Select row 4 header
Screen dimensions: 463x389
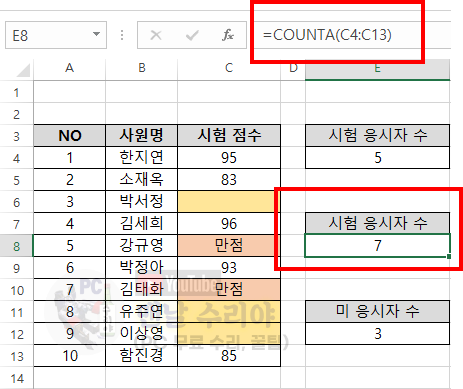(x=17, y=158)
